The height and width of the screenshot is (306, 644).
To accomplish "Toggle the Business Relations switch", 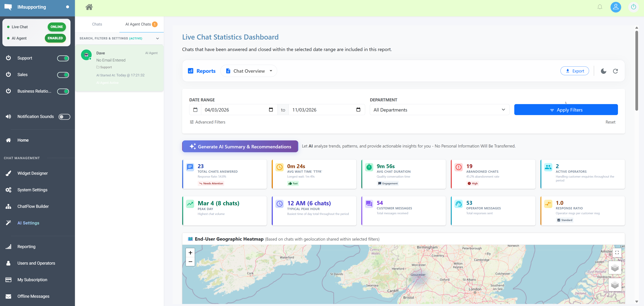I will [x=63, y=91].
